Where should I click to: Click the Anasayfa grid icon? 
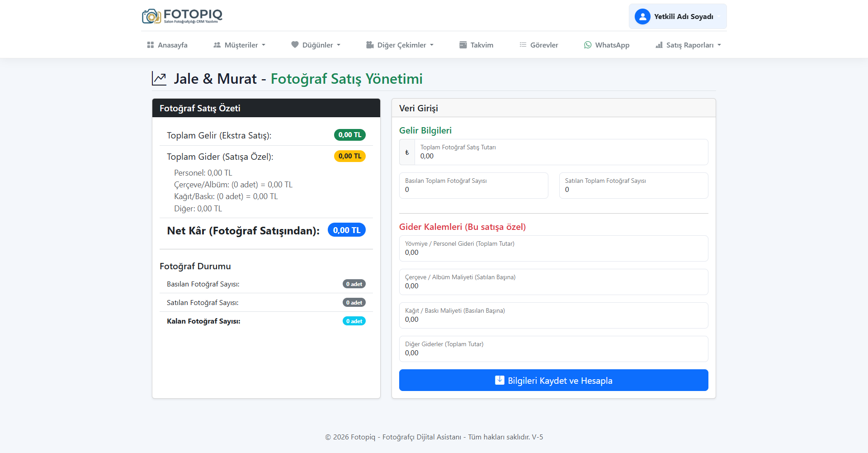pos(151,45)
